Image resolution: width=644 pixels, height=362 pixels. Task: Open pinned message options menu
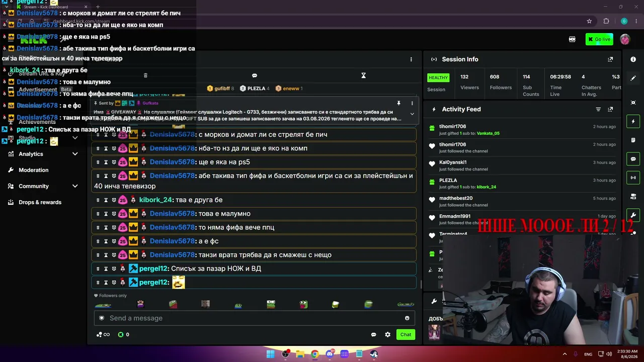coord(412,103)
